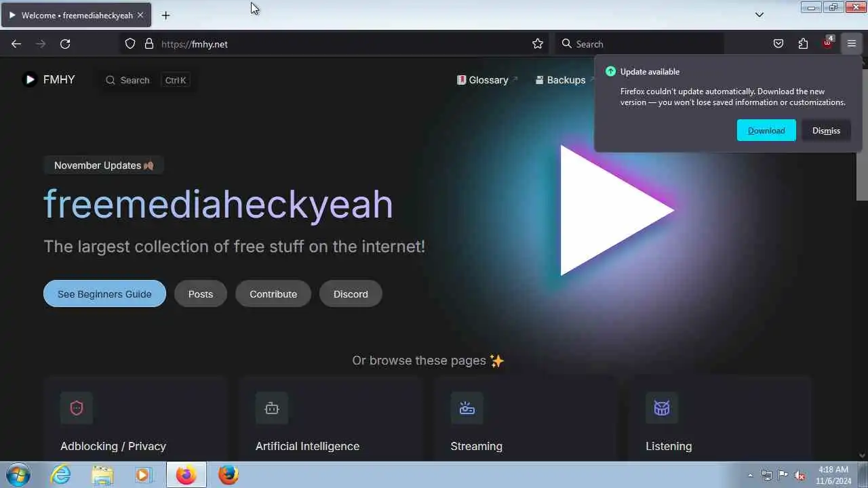
Task: Click the Firefox search bar field
Action: [639, 44]
